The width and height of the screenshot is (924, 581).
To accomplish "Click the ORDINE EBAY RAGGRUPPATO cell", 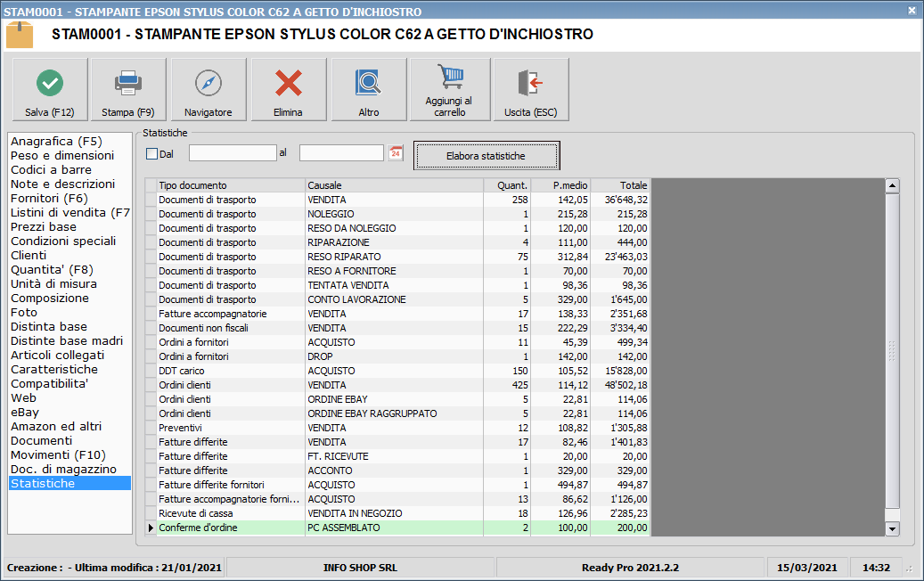I will (394, 413).
